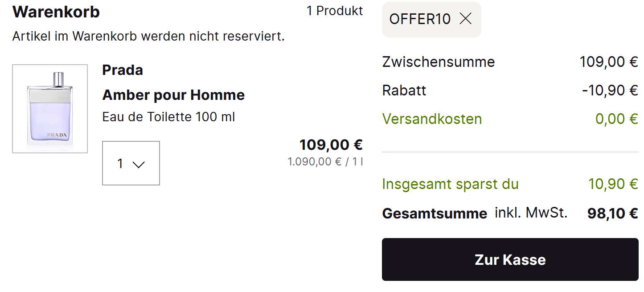Click the 1 Produkt count text

click(x=335, y=11)
